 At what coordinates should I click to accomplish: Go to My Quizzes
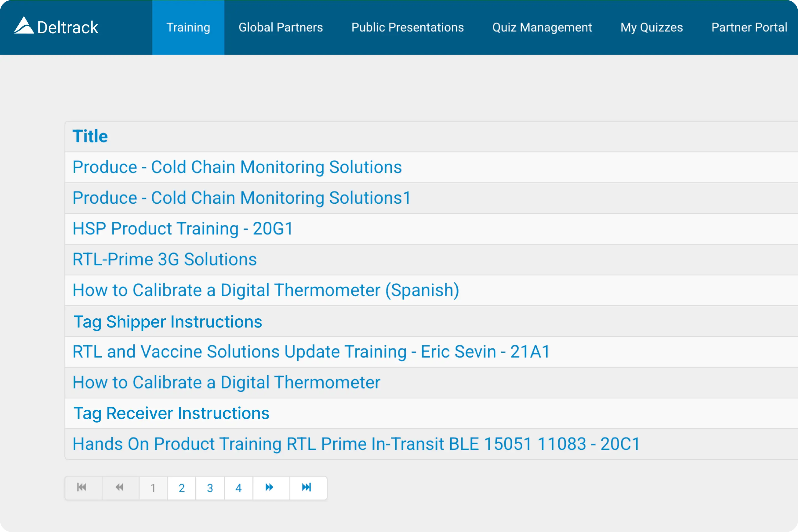651,27
